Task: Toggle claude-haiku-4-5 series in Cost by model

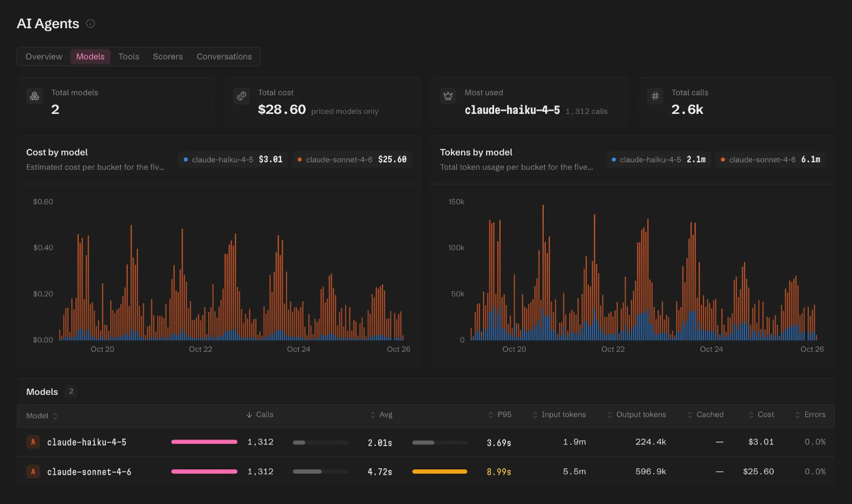Action: 233,160
